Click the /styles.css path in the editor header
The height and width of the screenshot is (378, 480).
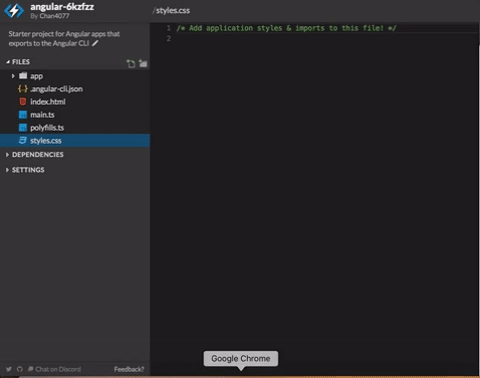click(x=171, y=11)
